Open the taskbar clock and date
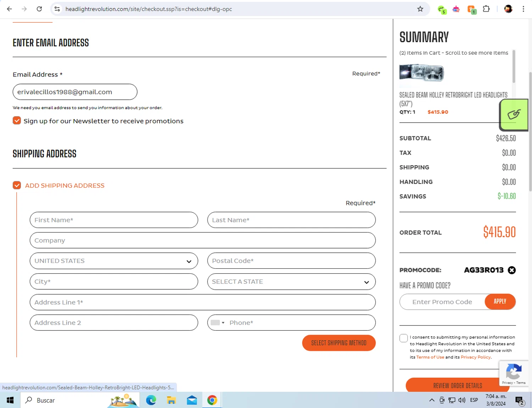This screenshot has height=408, width=532. click(x=496, y=400)
